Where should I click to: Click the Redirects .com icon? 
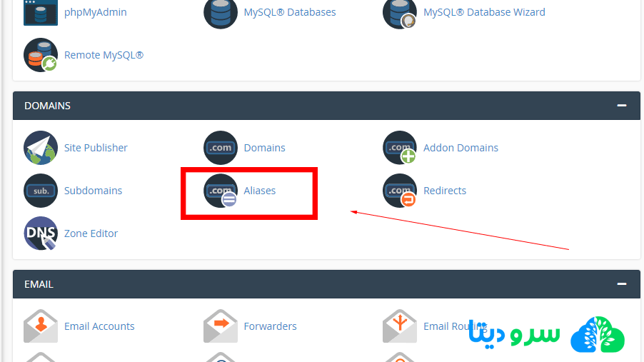400,191
